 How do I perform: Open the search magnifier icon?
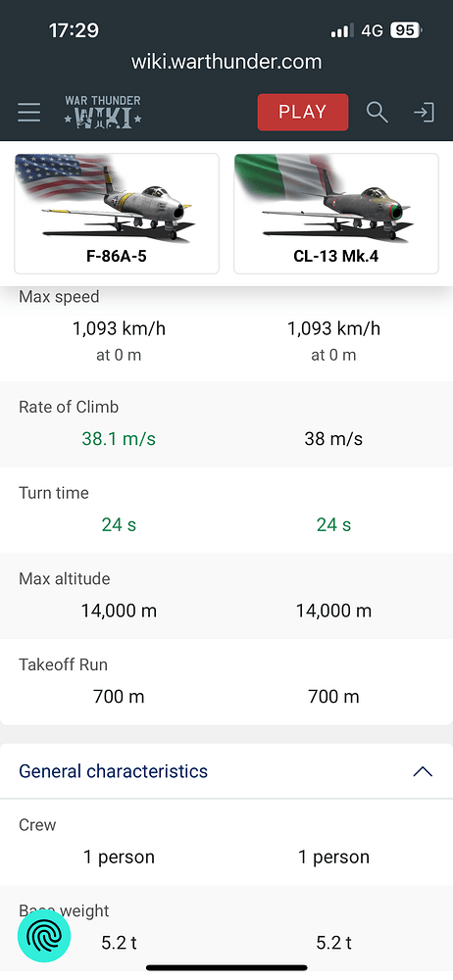377,113
